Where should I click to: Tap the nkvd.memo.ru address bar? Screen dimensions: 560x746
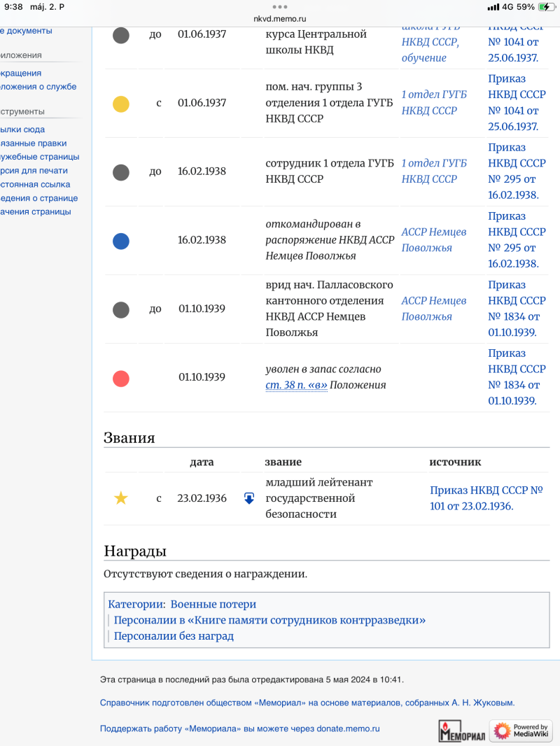click(280, 19)
